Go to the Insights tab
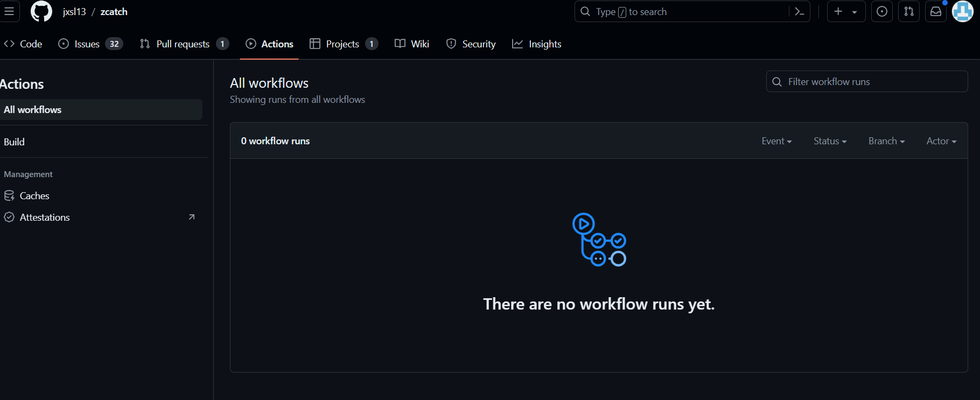Viewport: 980px width, 400px height. click(536, 44)
